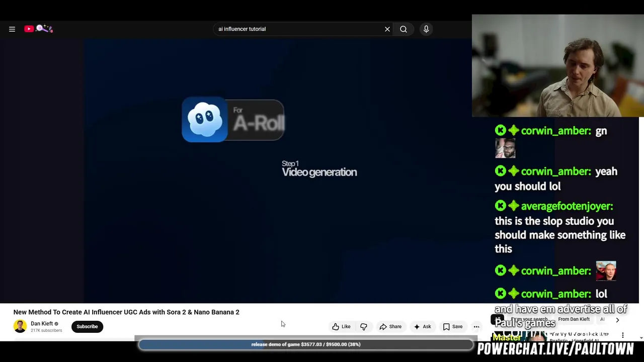Share the video
Viewport: 644px width, 362px height.
pos(390,327)
